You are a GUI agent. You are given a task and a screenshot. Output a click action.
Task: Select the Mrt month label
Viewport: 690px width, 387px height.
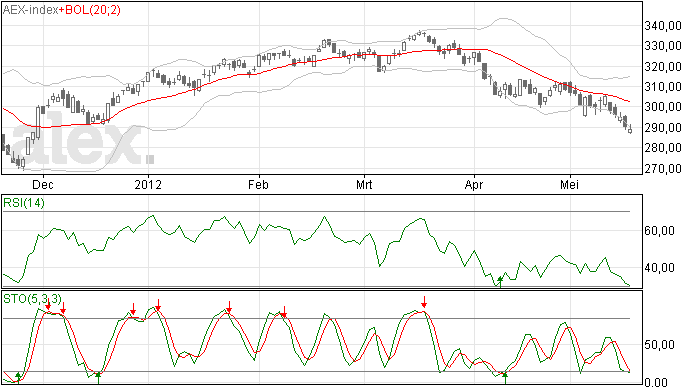(x=364, y=184)
